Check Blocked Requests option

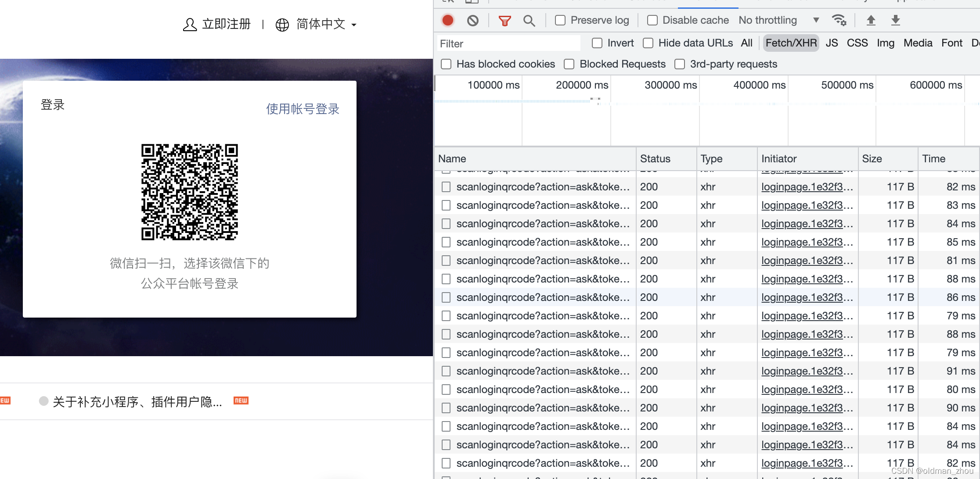[x=569, y=64]
